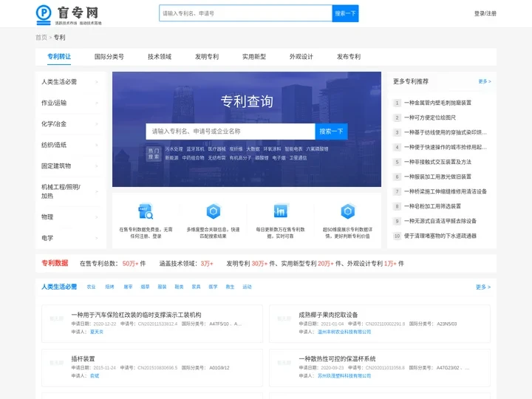The width and height of the screenshot is (532, 399).
Task: Open recommended patent 一种皂粉加工用筛选装置
Action: tap(432, 206)
